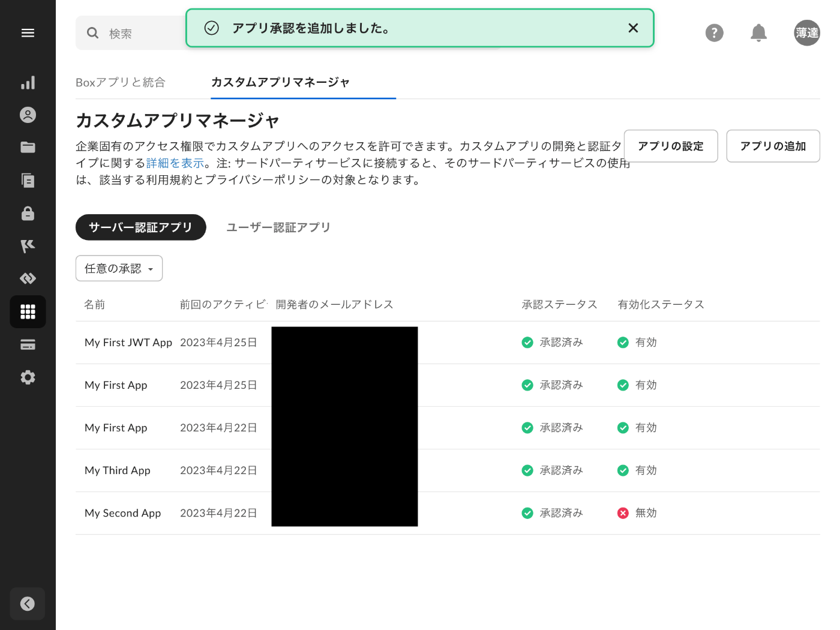The height and width of the screenshot is (630, 840).
Task: Click the 有効 text for My Third App
Action: [x=646, y=470]
